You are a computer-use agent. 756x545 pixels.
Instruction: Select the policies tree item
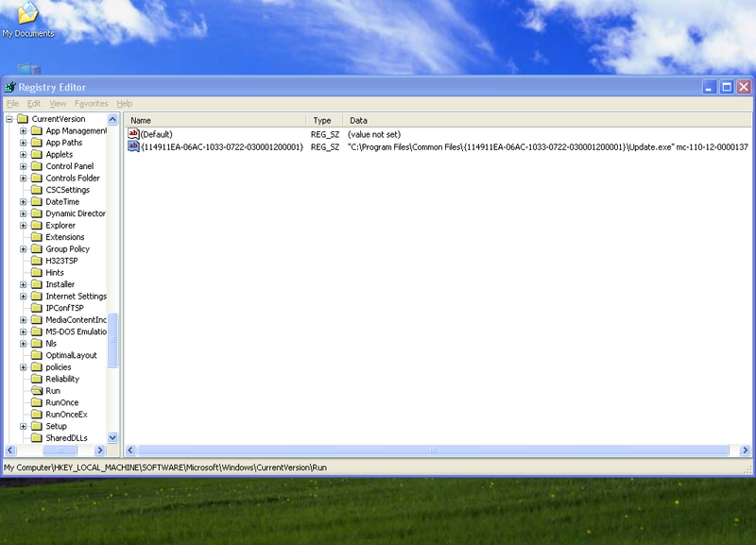tap(59, 367)
